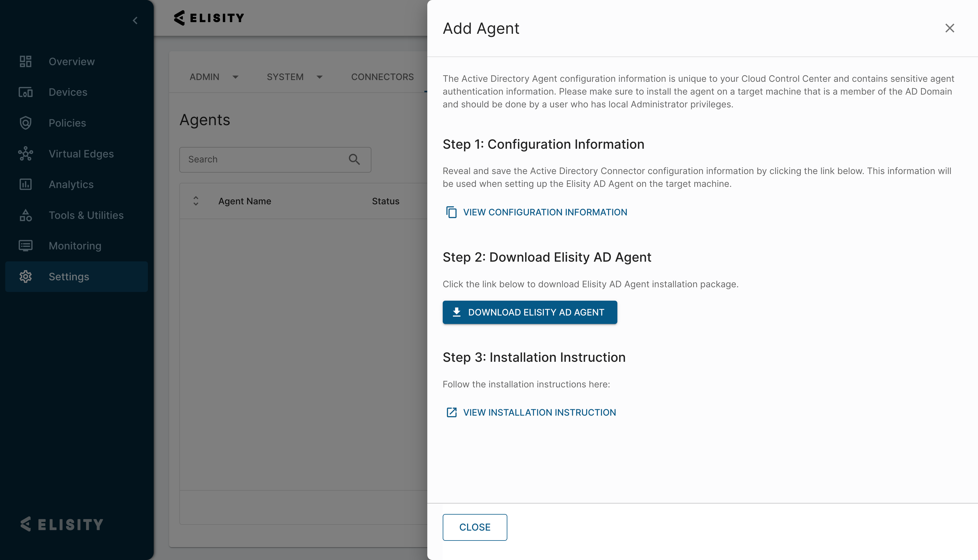Navigate to Policies page

coord(77,123)
